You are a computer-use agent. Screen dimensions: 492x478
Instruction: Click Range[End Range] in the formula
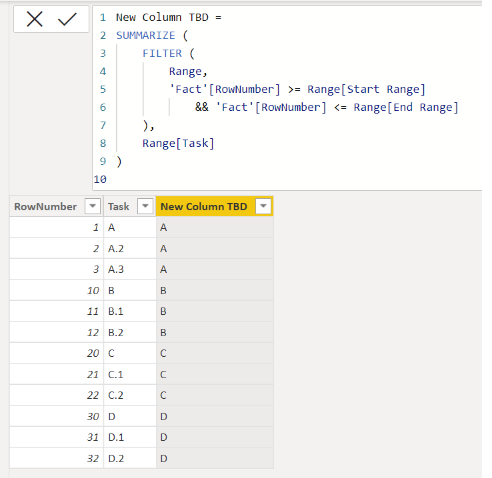click(x=406, y=107)
